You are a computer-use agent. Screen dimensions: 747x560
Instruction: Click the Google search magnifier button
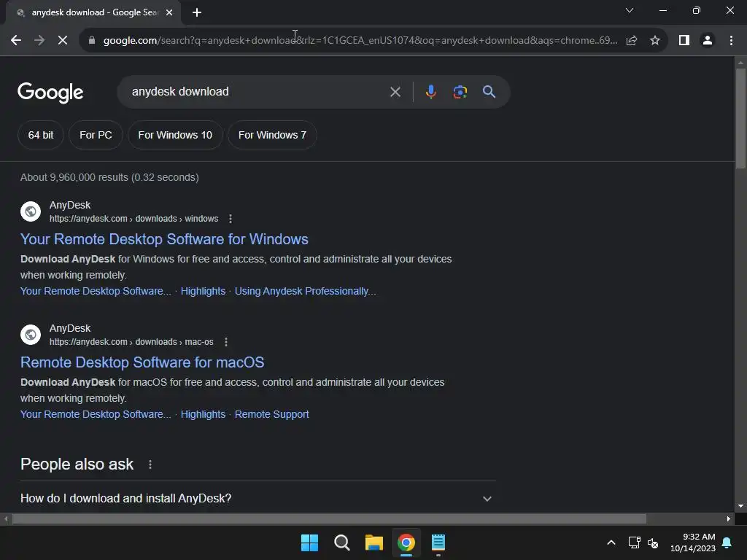tap(489, 92)
